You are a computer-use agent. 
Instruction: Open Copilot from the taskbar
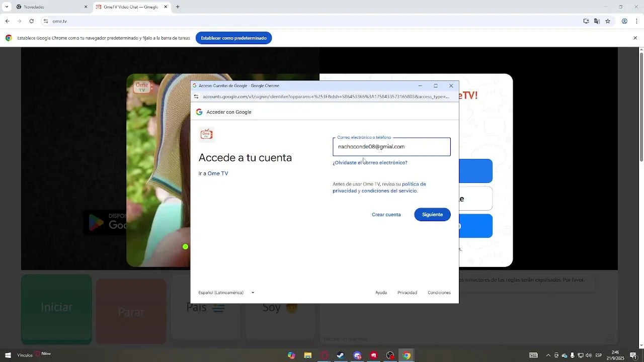[291, 355]
